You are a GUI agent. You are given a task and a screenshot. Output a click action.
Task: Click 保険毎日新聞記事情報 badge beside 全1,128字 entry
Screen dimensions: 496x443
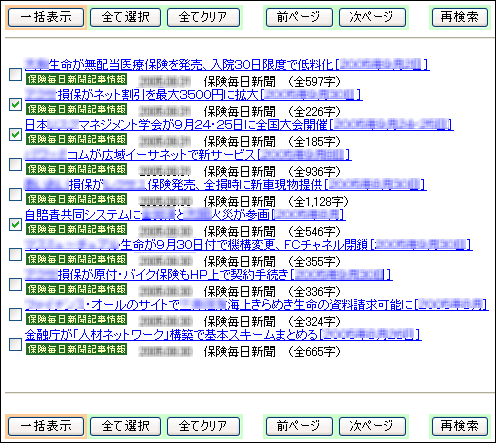pos(76,199)
